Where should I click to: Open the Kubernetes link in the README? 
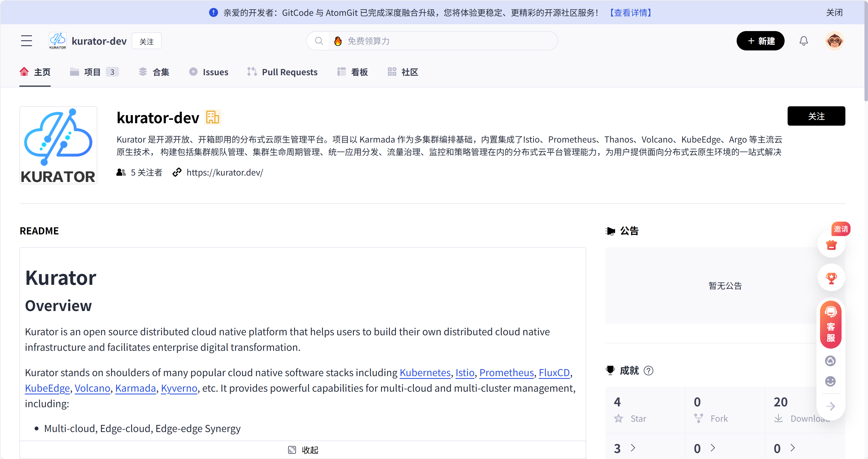[x=425, y=373]
